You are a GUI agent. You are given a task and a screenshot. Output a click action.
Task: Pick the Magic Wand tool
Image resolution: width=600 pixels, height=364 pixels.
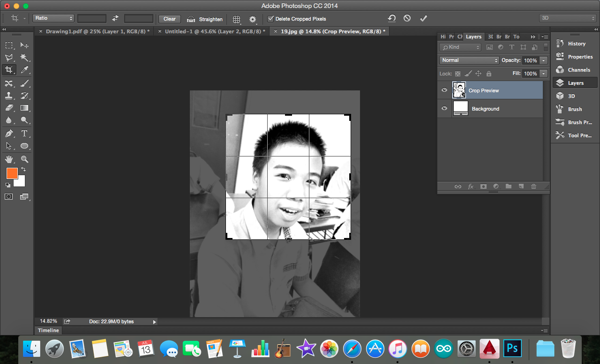pos(24,58)
